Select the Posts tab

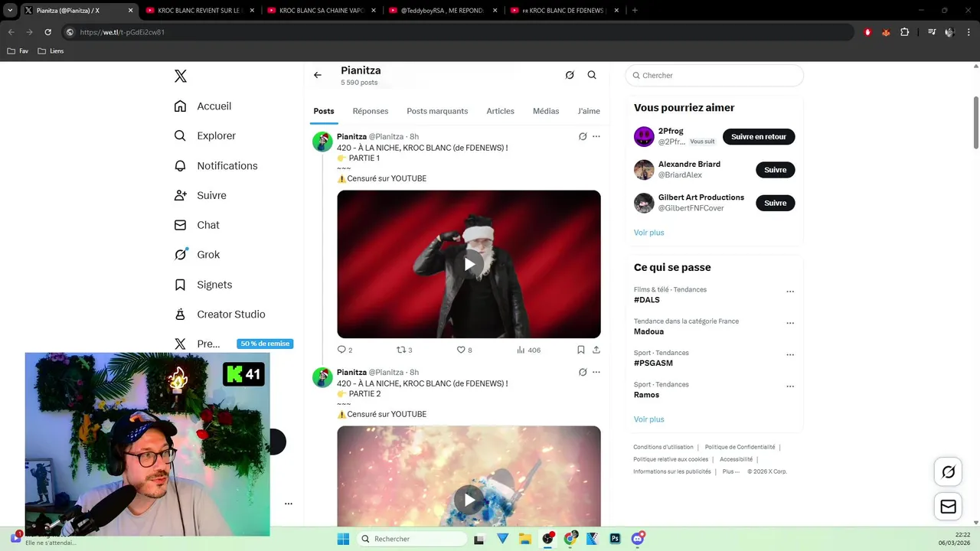(324, 111)
